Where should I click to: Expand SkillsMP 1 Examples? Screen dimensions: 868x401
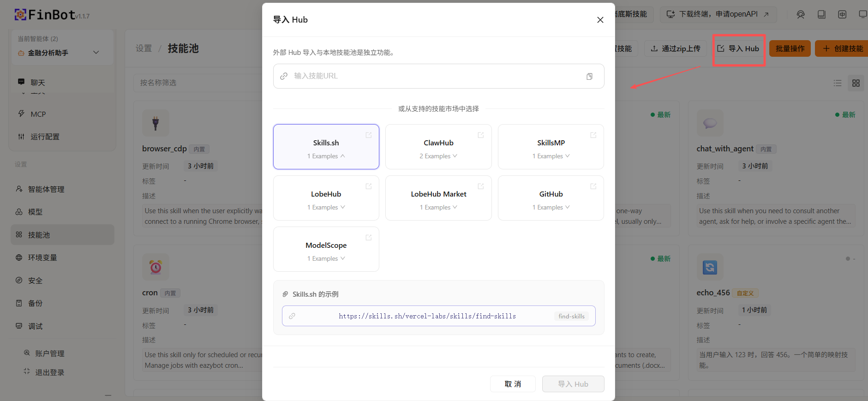click(551, 156)
